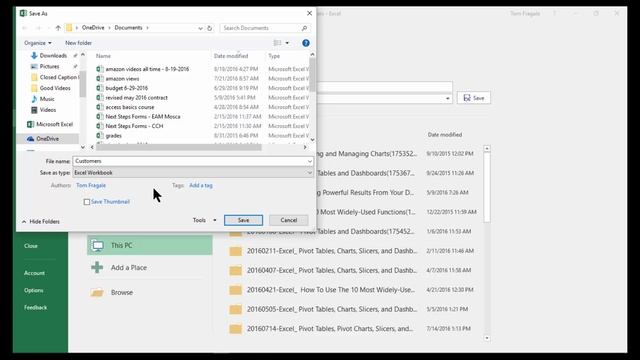640x360 pixels.
Task: Open Options in Excel backstage menu
Action: point(33,290)
